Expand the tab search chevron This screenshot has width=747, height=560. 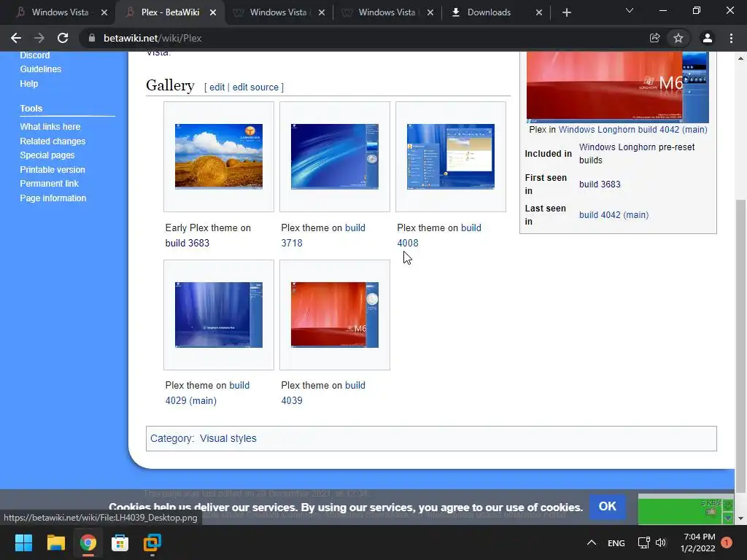tap(630, 10)
